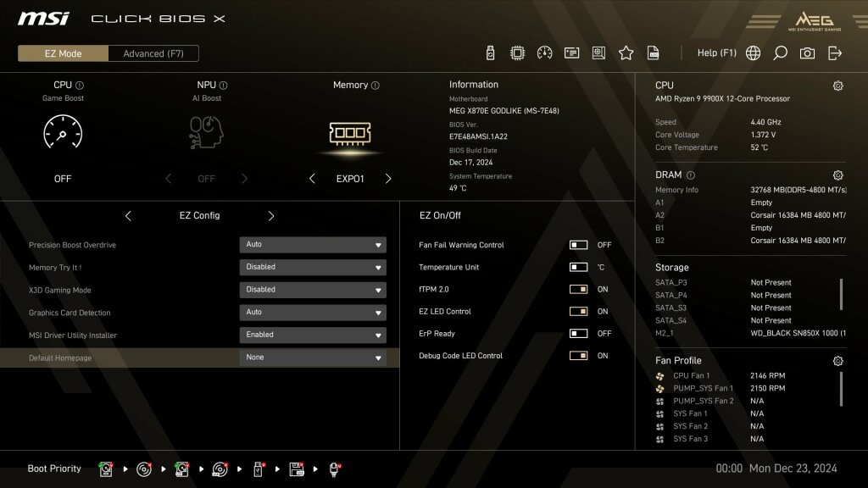Image resolution: width=868 pixels, height=488 pixels.
Task: Switch to the EZ Mode tab
Action: pyautogui.click(x=63, y=53)
